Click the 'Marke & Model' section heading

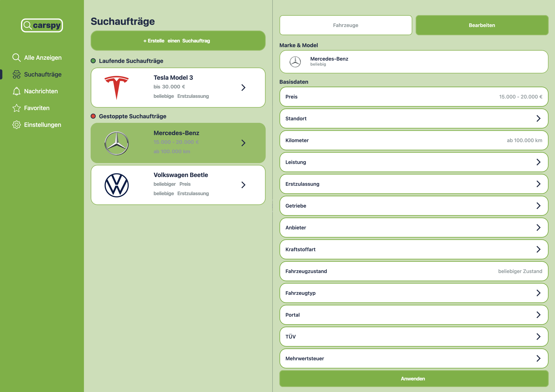click(298, 45)
